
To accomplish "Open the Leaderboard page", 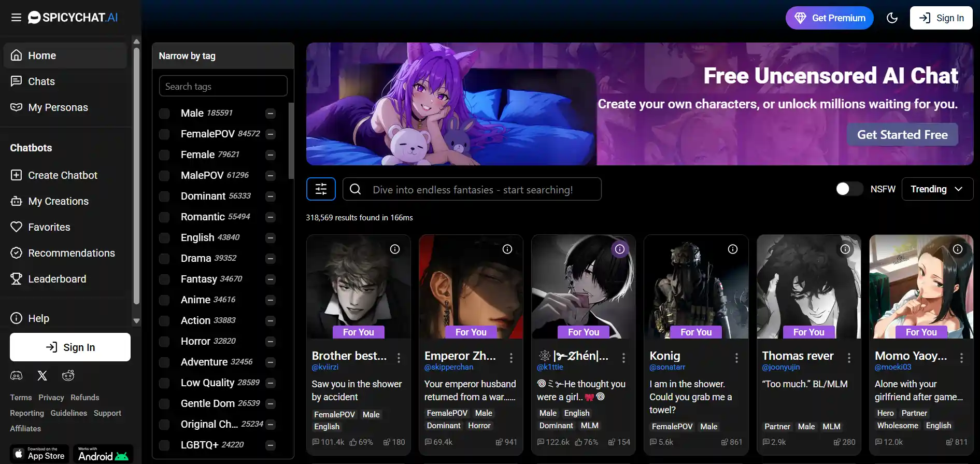I will point(65,279).
